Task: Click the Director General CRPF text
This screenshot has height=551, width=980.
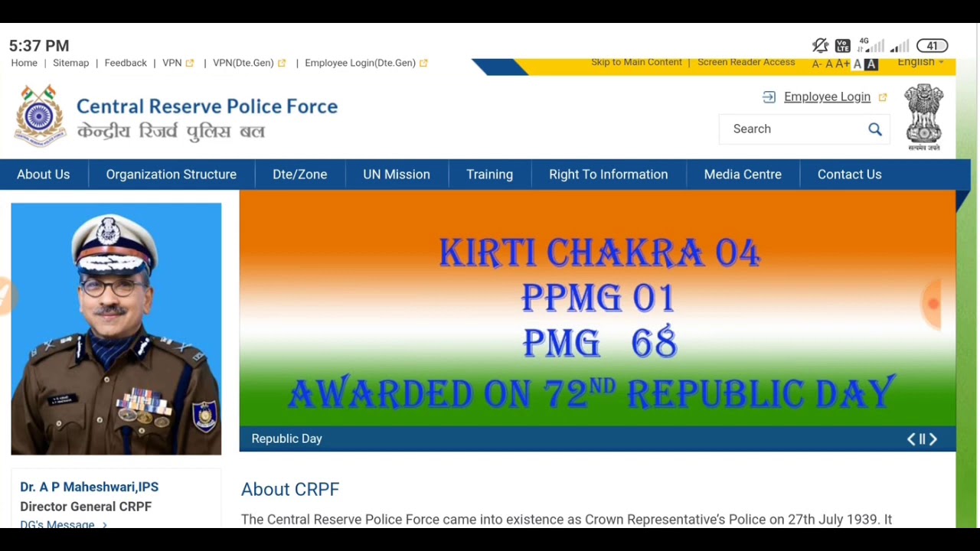Action: coord(86,507)
